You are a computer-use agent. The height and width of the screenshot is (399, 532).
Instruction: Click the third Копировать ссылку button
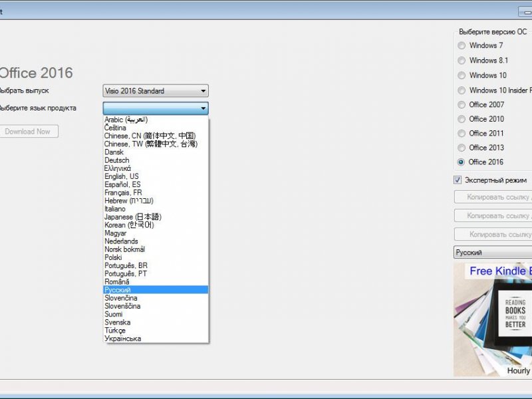[493, 234]
